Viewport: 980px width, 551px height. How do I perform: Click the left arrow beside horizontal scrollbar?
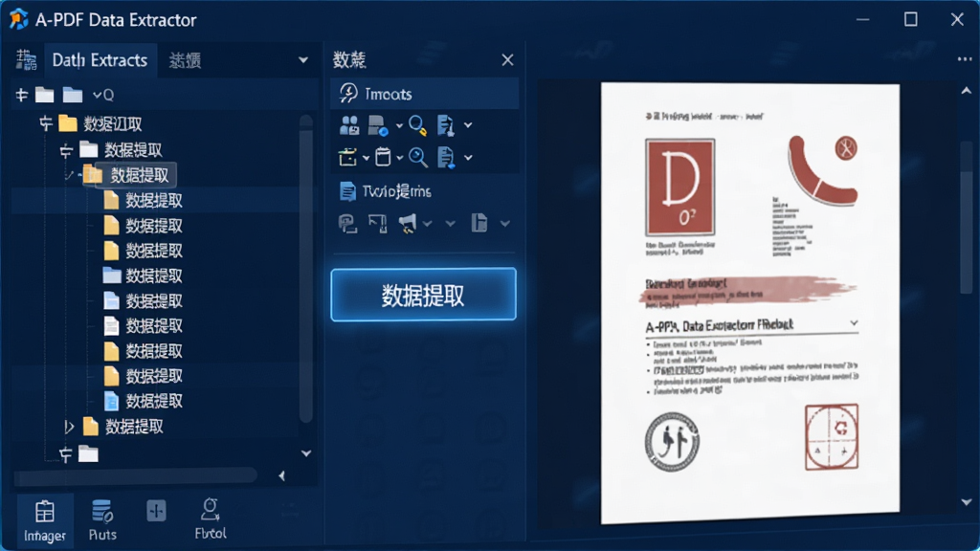(x=282, y=476)
